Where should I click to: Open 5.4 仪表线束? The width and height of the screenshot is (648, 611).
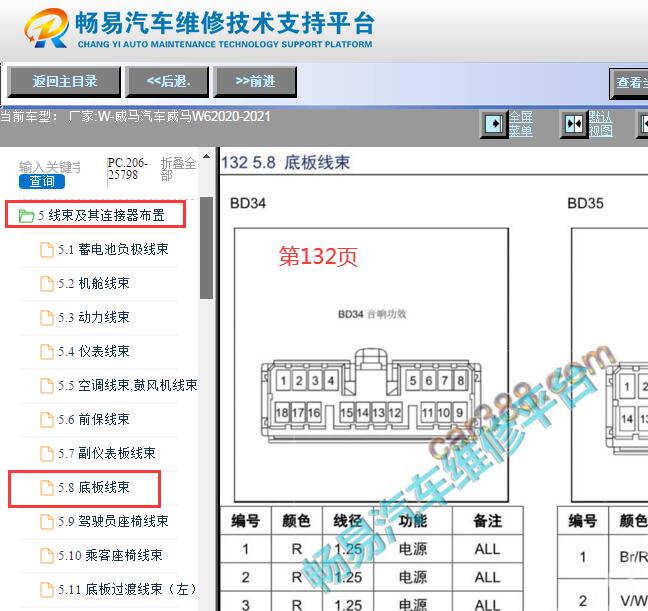93,351
